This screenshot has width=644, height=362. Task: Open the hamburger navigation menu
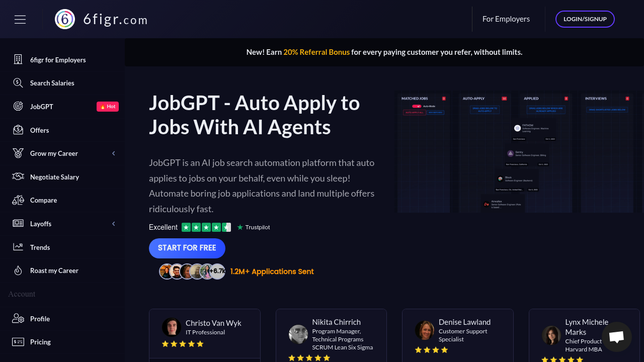pos(20,19)
